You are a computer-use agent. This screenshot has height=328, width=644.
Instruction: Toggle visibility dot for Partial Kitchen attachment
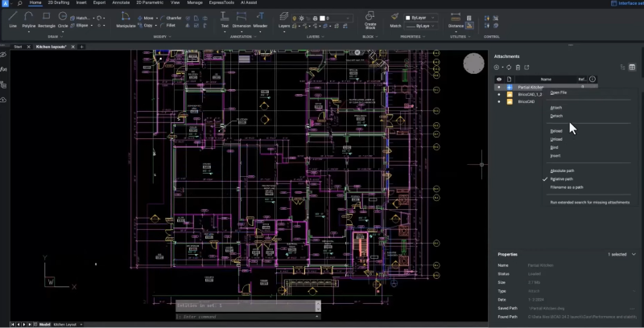499,87
